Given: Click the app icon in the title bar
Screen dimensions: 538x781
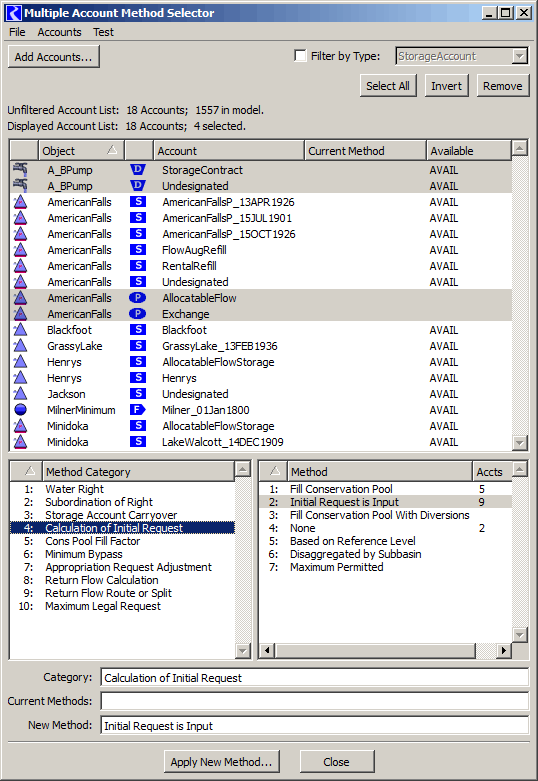Looking at the screenshot, I should pos(13,13).
